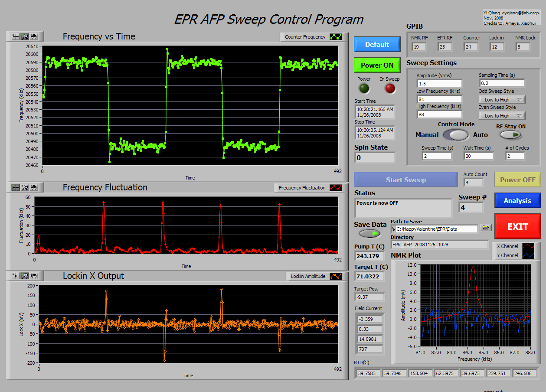Screen dimensions: 546x392
Task: Click Lock-in GPIB address field
Action: click(497, 47)
